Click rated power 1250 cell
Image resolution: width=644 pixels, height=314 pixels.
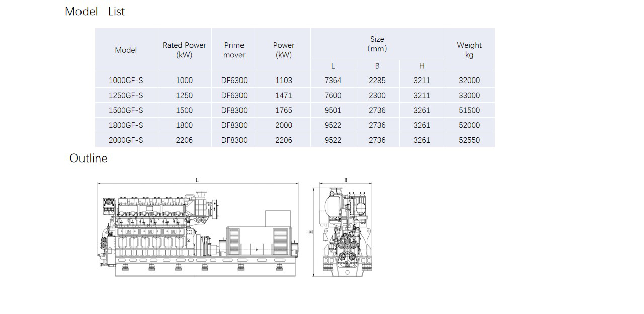tap(184, 95)
